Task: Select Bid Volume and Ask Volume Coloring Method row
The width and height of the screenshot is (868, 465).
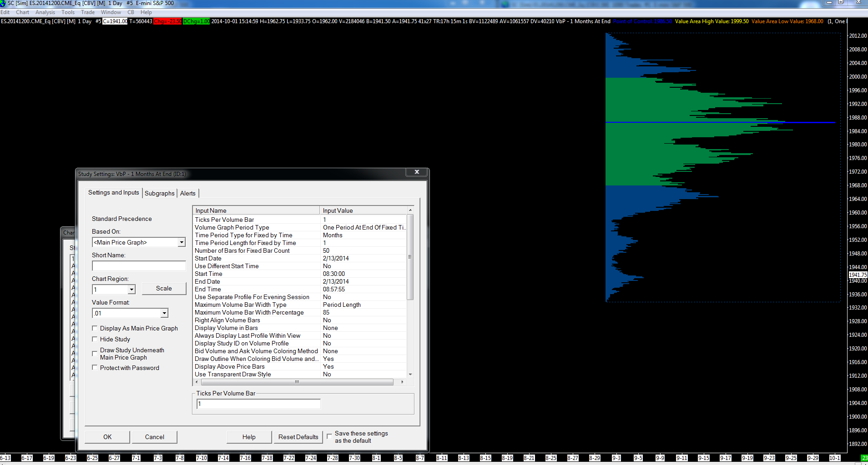Action: pyautogui.click(x=300, y=351)
